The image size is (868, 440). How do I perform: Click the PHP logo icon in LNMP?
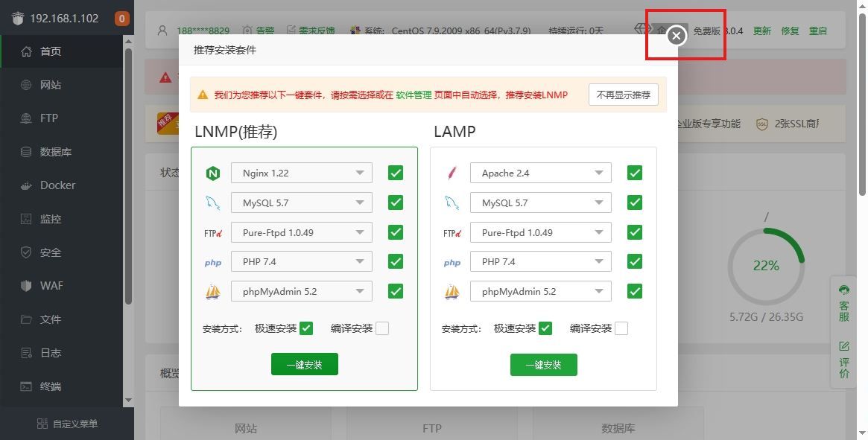point(212,263)
